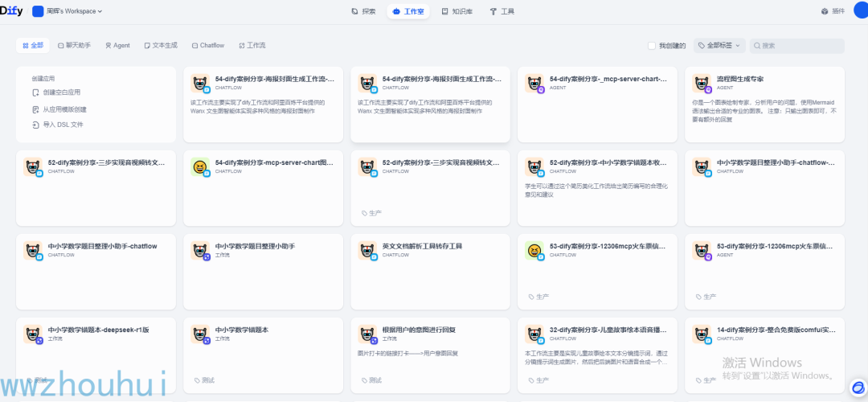The image size is (868, 402).
Task: Open the 52-dify 中小学数学错题本收 card
Action: (x=597, y=187)
